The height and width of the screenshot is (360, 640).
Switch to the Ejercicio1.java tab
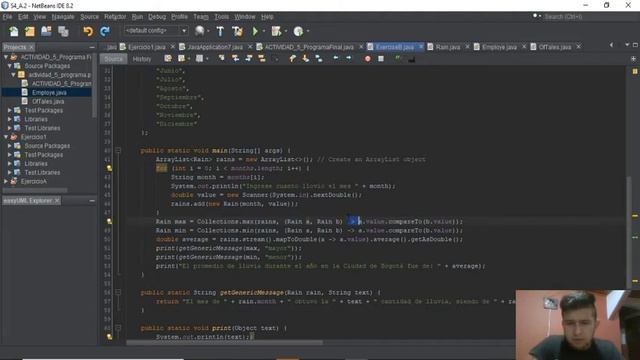click(x=147, y=47)
